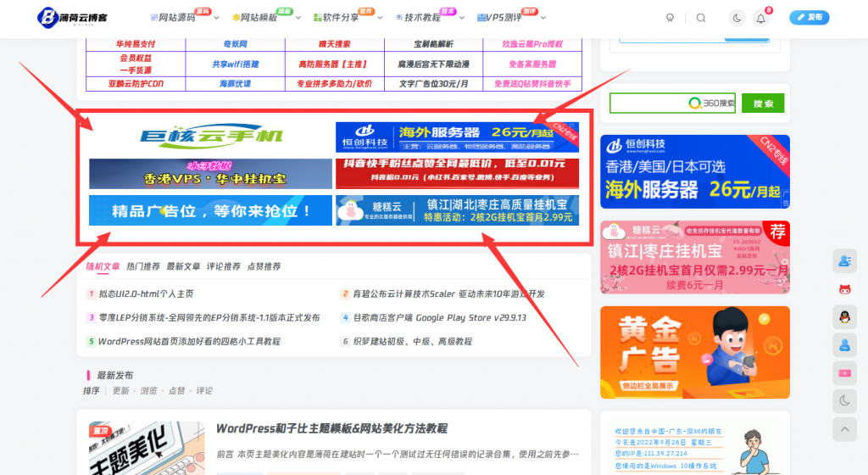The height and width of the screenshot is (475, 868).
Task: Expand the 网站模板 menu chevron
Action: click(298, 18)
